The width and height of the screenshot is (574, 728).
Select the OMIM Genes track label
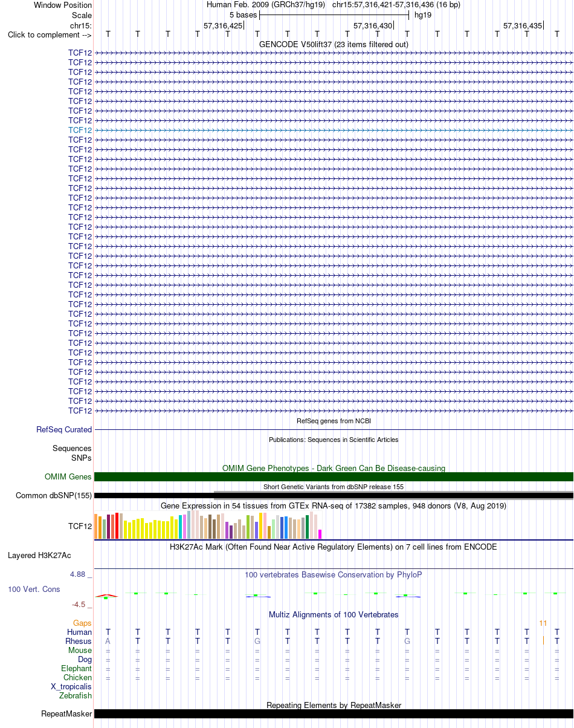tap(68, 477)
